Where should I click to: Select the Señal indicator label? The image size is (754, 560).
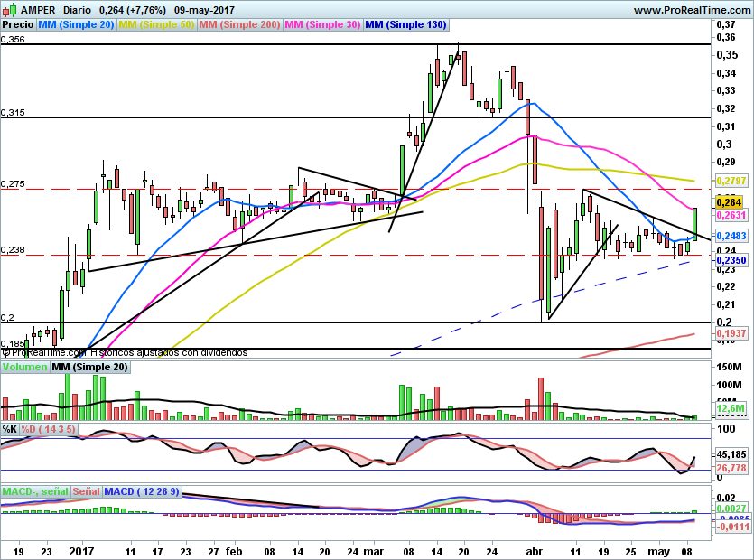coord(86,491)
